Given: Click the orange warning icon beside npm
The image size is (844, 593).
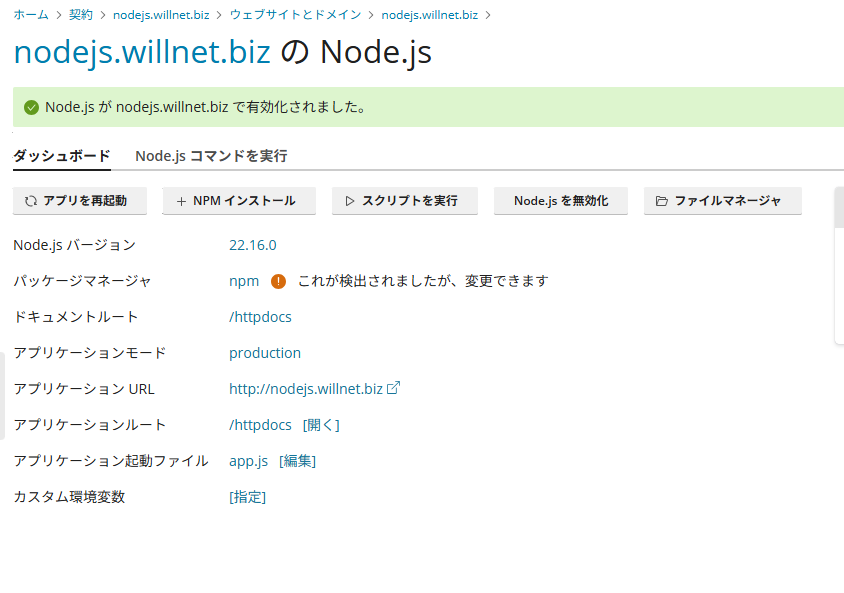Looking at the screenshot, I should 278,281.
